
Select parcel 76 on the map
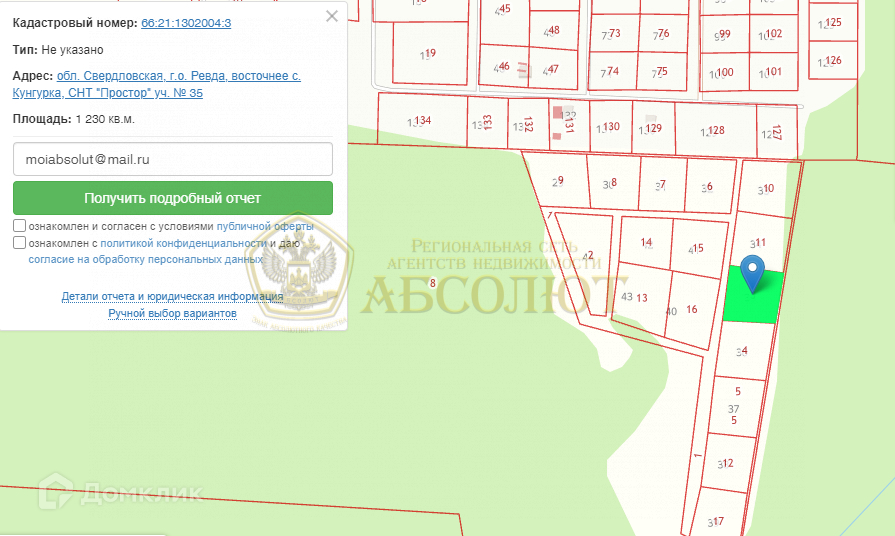click(x=663, y=33)
